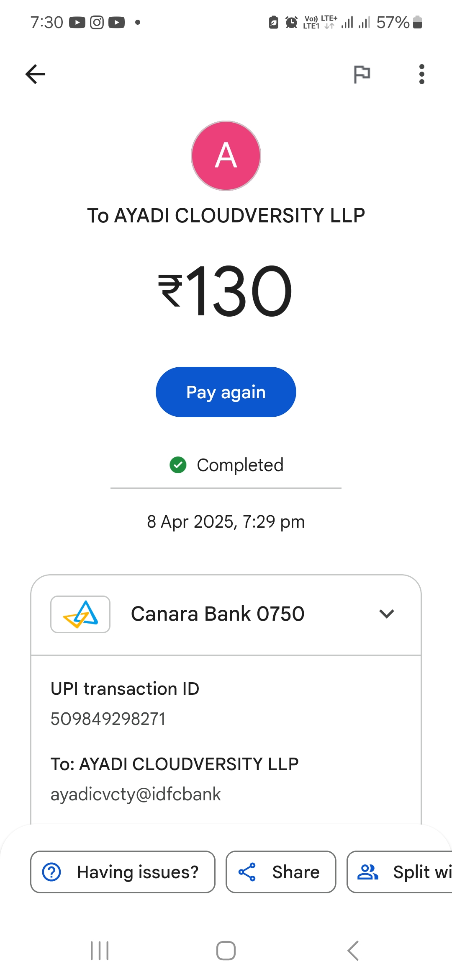Tap the ayadicvcty@idfcbank UPI address
The width and height of the screenshot is (452, 980).
[136, 794]
